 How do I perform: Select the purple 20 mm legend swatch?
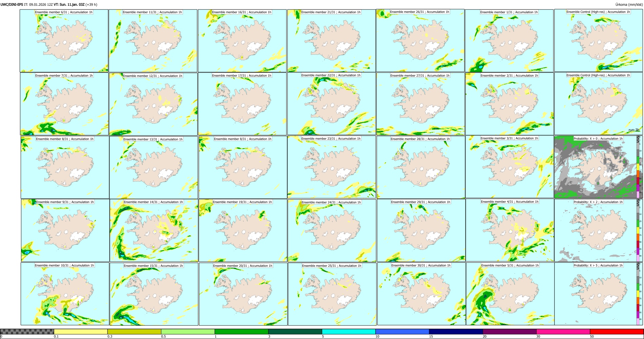click(x=509, y=332)
